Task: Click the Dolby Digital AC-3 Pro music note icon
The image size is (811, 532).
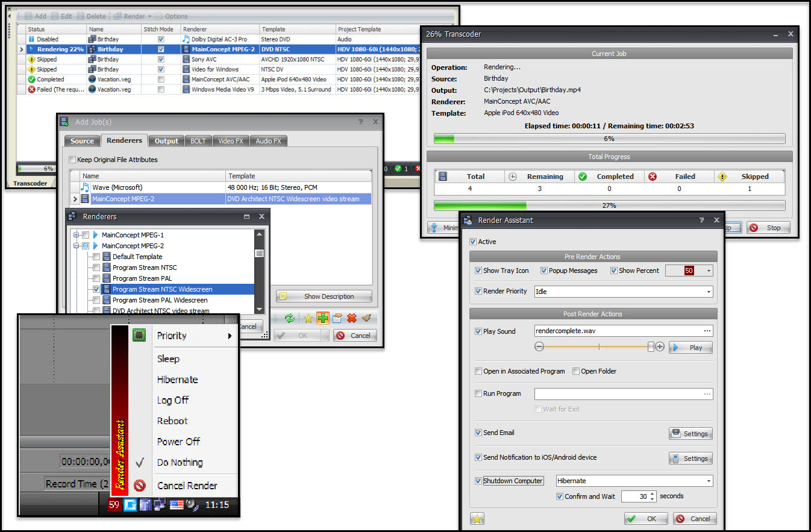Action: pos(186,39)
